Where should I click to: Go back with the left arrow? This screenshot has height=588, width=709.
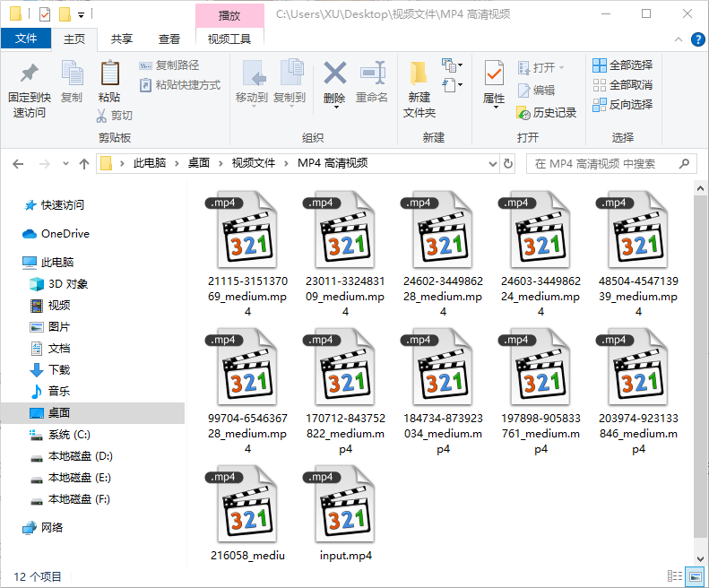tap(18, 164)
